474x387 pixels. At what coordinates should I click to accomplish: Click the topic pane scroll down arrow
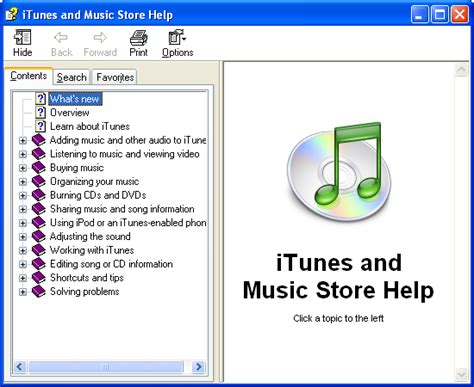coord(462,374)
